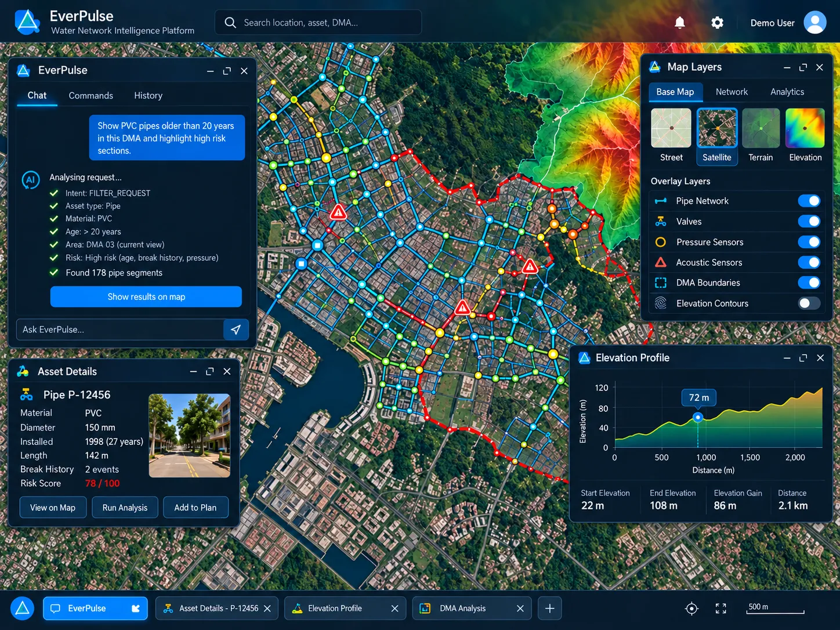Click the DMA Boundaries bracket icon

coord(661,283)
